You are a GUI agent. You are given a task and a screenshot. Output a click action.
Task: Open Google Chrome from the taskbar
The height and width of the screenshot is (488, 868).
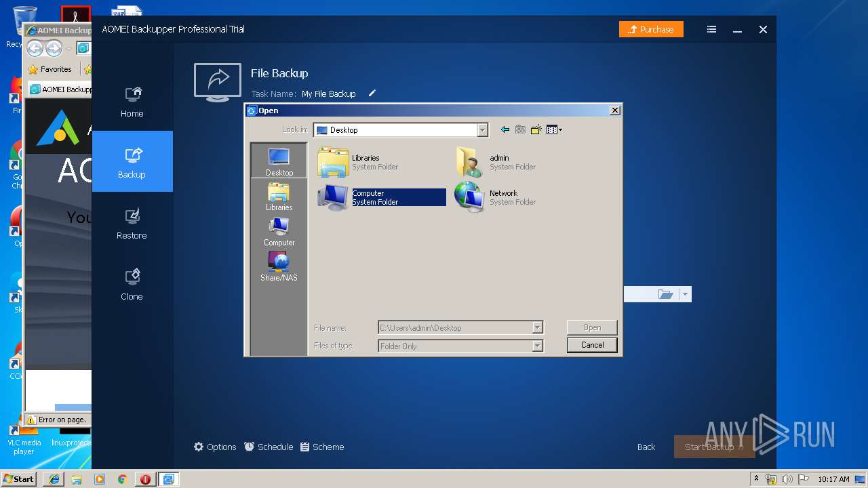tap(122, 479)
